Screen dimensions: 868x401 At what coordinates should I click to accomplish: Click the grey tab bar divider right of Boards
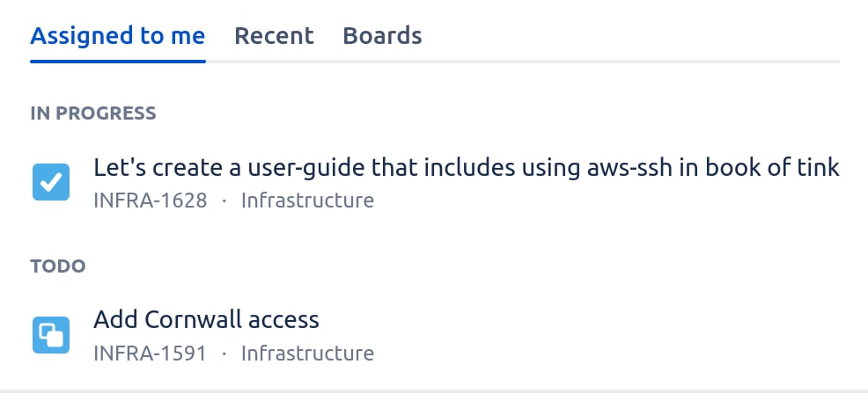point(616,61)
